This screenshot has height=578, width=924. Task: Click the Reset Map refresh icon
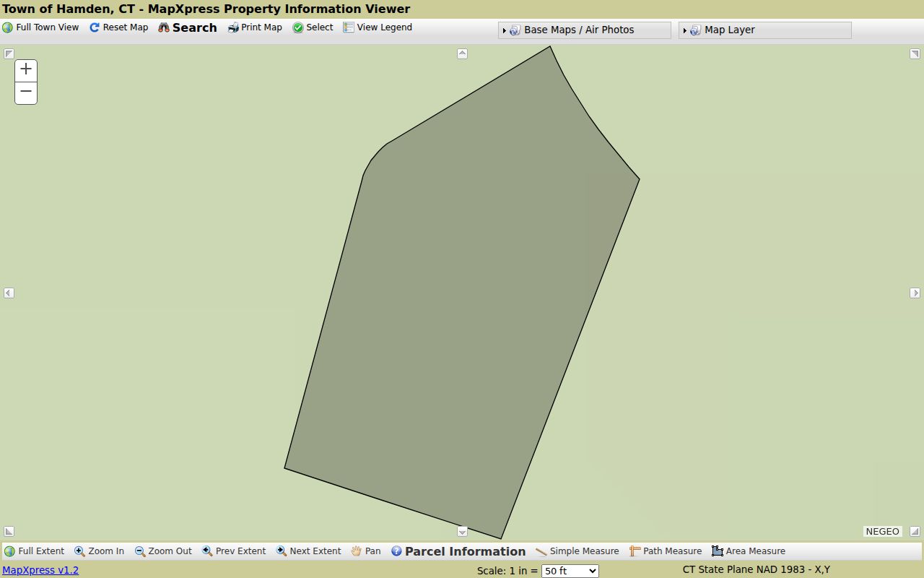click(x=94, y=27)
